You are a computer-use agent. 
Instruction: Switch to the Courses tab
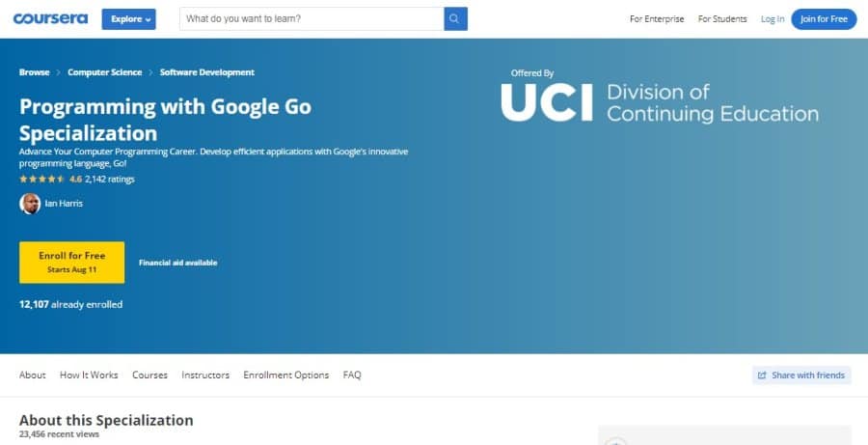point(149,375)
